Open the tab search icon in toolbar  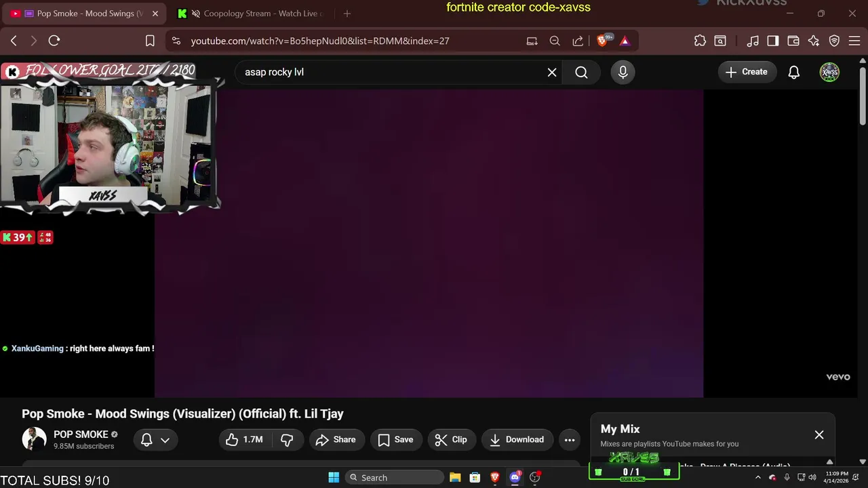pos(720,41)
